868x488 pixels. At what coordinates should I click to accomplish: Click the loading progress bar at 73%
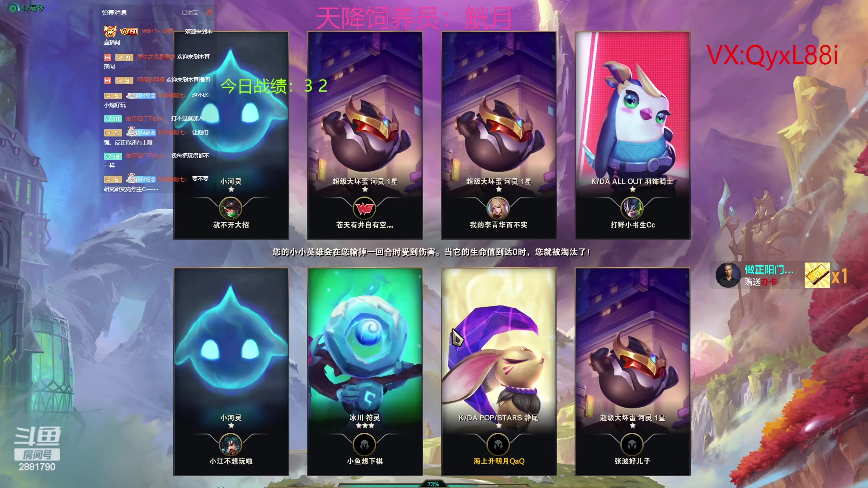433,484
